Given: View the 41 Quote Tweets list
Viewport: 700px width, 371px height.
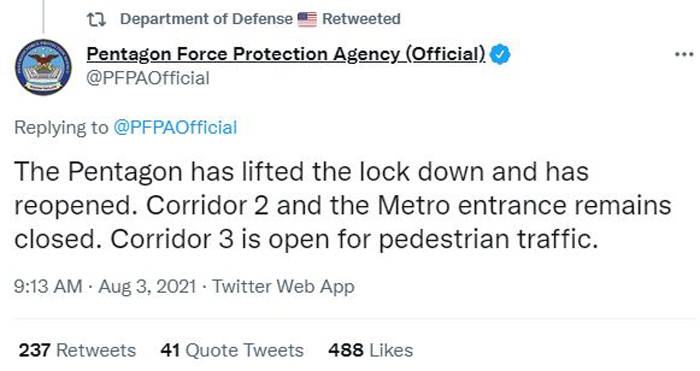Looking at the screenshot, I should [x=232, y=350].
